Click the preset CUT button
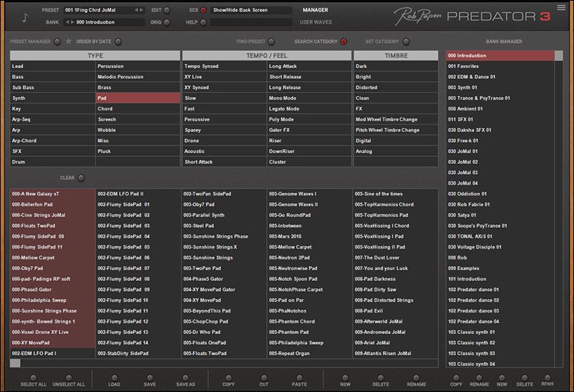 click(x=264, y=378)
